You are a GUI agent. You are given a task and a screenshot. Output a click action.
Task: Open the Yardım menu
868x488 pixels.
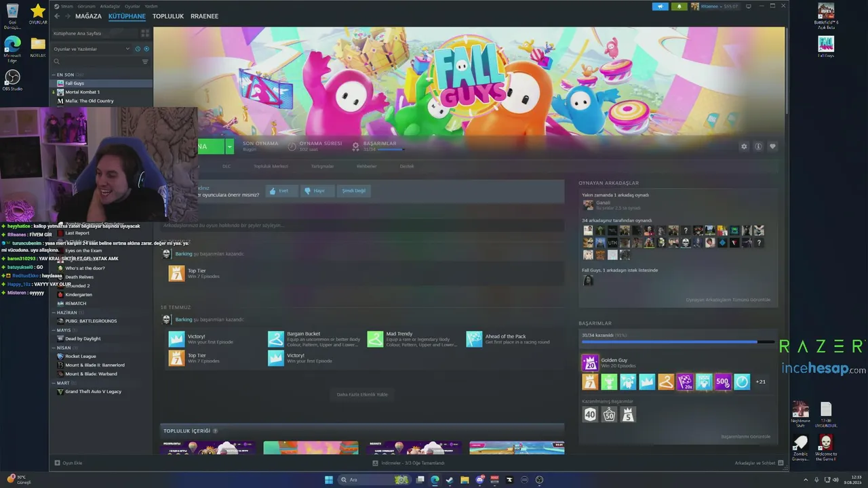151,6
